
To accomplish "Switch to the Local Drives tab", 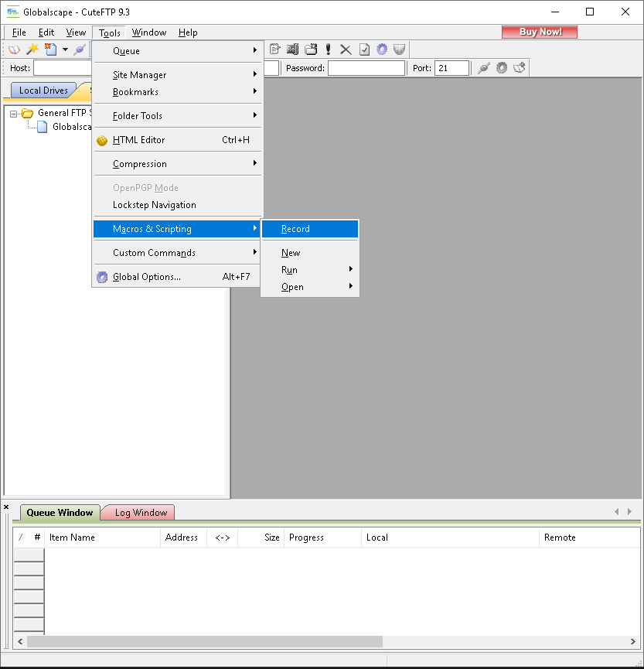I will click(43, 90).
